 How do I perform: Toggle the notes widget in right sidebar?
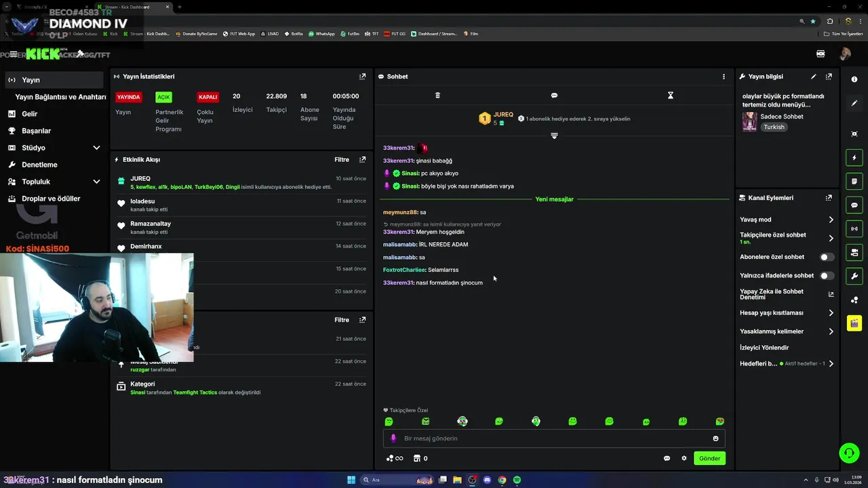tap(854, 182)
